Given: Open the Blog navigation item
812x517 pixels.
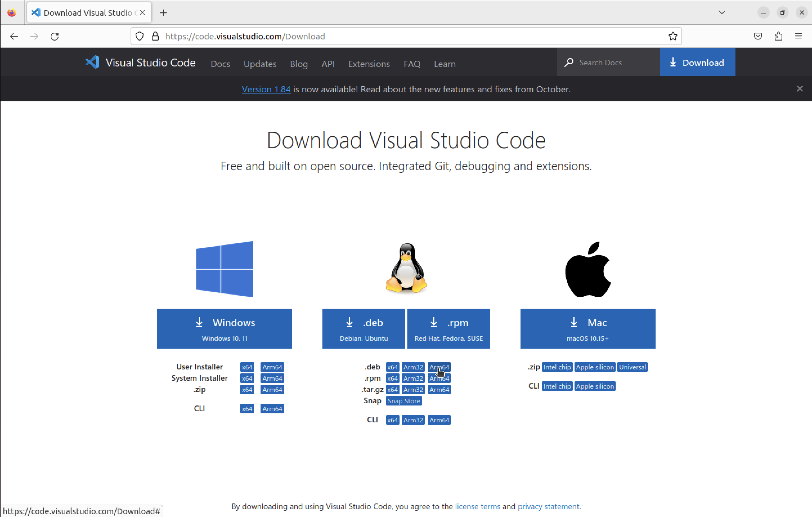Looking at the screenshot, I should click(299, 64).
